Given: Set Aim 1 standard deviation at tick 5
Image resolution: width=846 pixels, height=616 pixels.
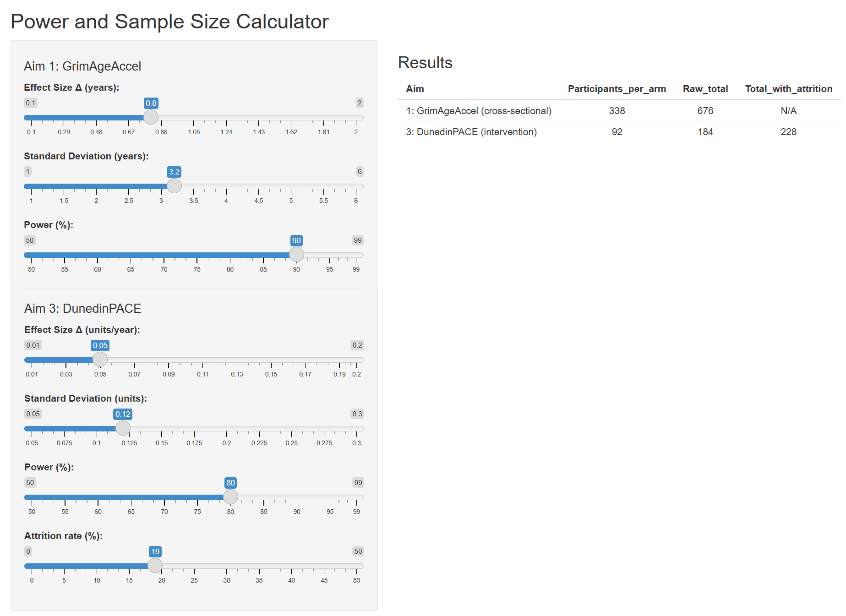Looking at the screenshot, I should (x=291, y=186).
